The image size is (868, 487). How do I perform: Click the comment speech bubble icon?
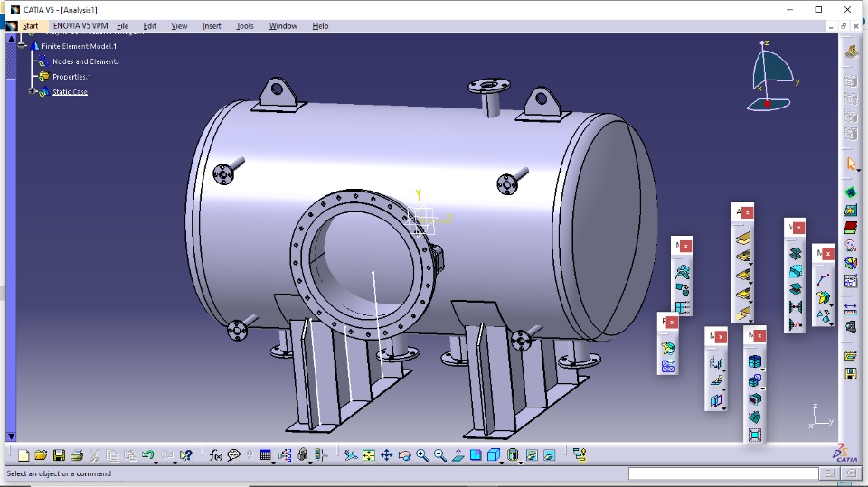233,454
